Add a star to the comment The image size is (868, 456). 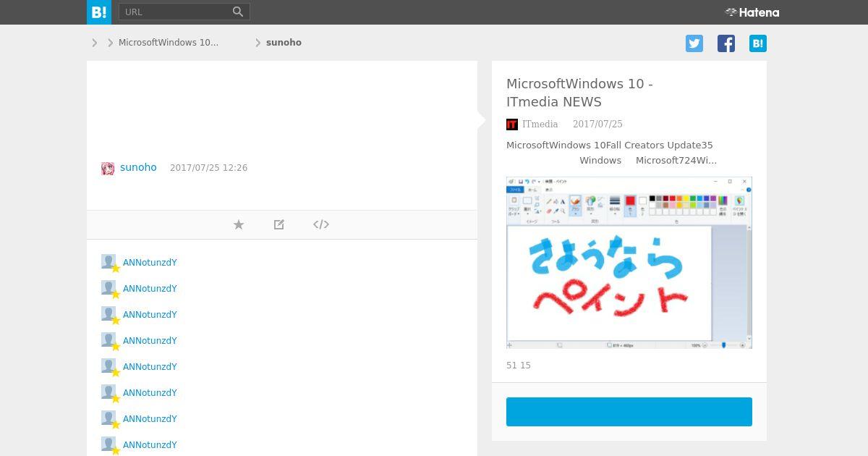tap(239, 224)
